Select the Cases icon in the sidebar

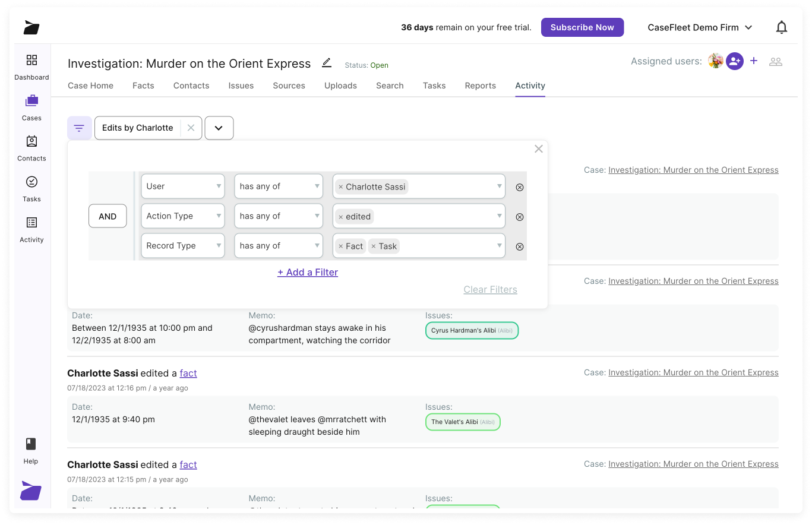(31, 105)
